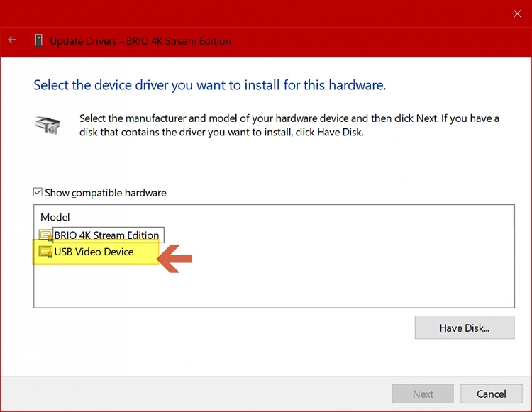This screenshot has width=532, height=412.
Task: Select USB Video Device from the list
Action: point(94,252)
